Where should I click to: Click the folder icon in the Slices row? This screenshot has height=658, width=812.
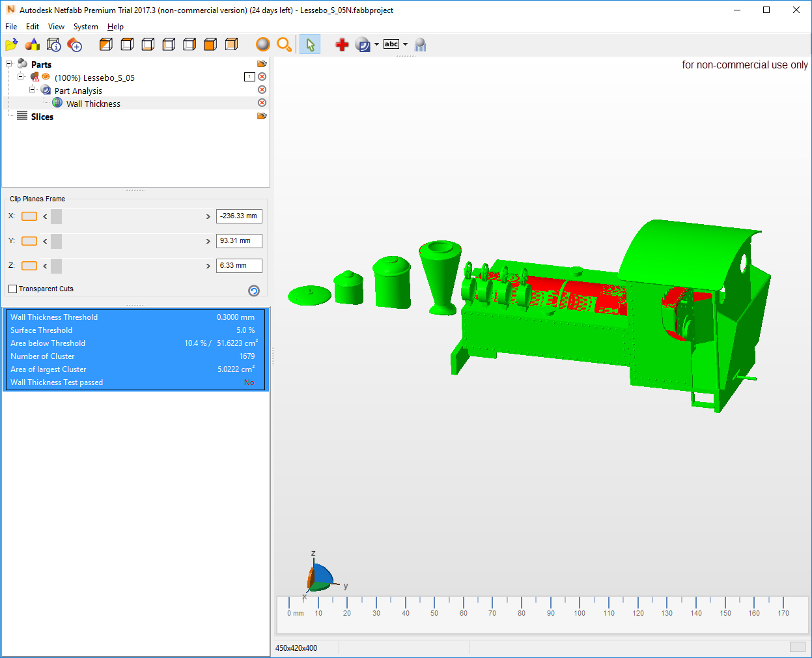click(262, 116)
